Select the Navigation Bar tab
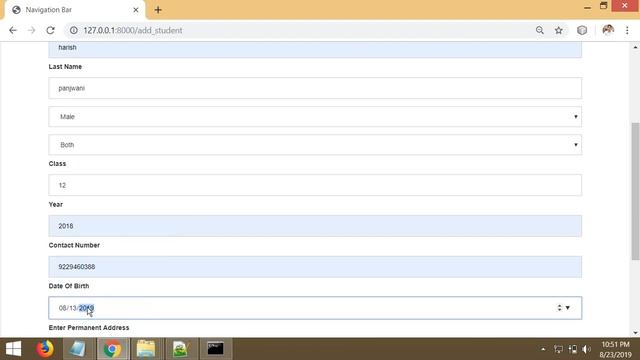The width and height of the screenshot is (640, 360). [x=76, y=10]
